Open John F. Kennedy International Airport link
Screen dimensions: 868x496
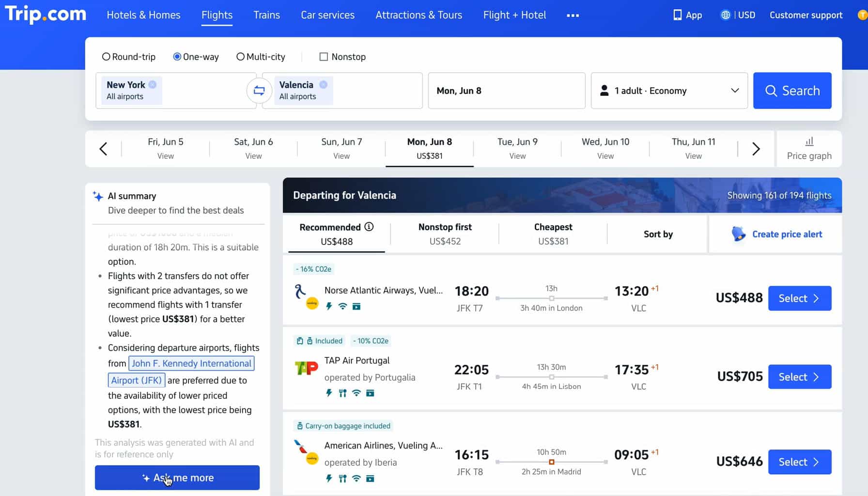click(191, 363)
